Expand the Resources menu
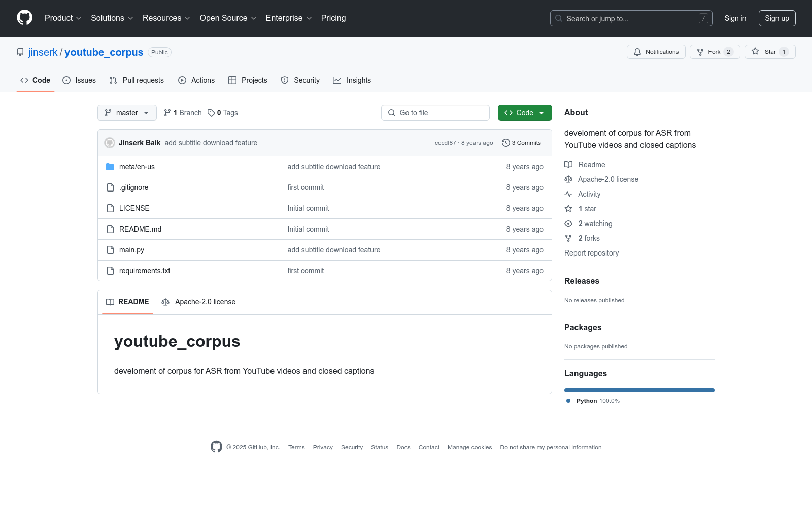 pos(166,18)
